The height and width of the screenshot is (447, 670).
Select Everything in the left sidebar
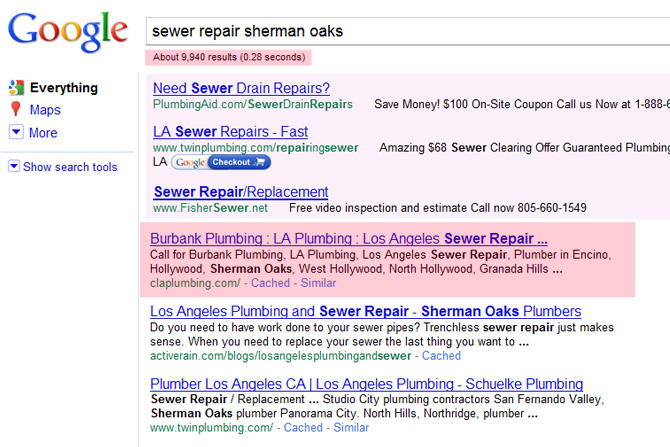[63, 88]
